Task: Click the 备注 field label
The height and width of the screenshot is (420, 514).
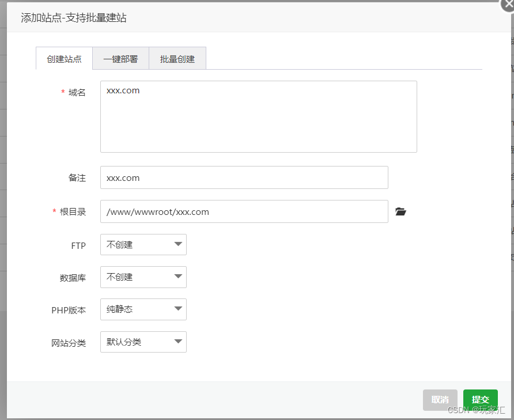Action: pyautogui.click(x=77, y=177)
